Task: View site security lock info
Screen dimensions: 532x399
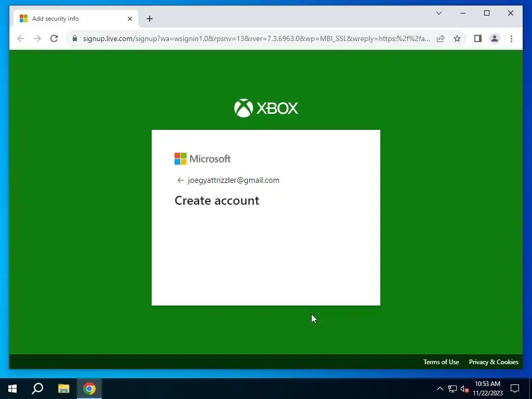Action: tap(75, 38)
